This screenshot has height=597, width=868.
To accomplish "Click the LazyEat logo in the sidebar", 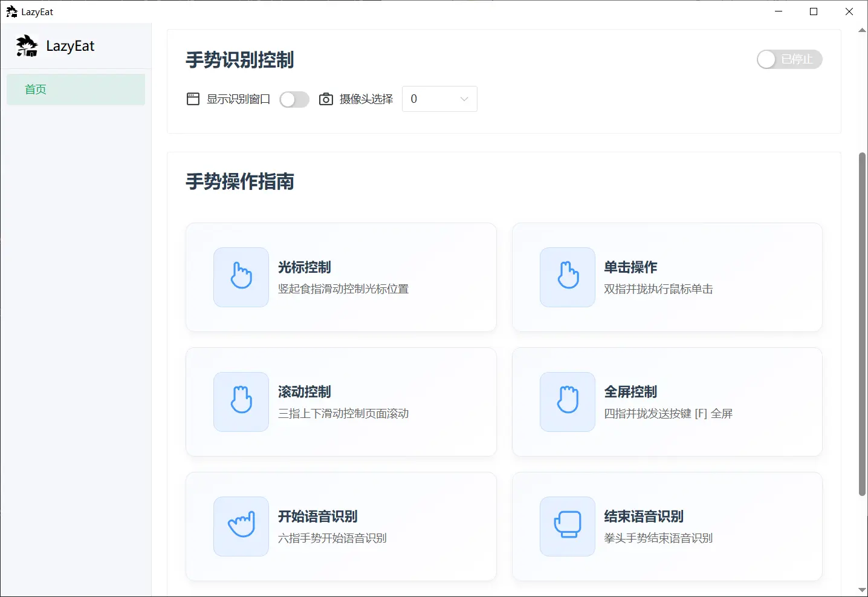I will point(27,46).
